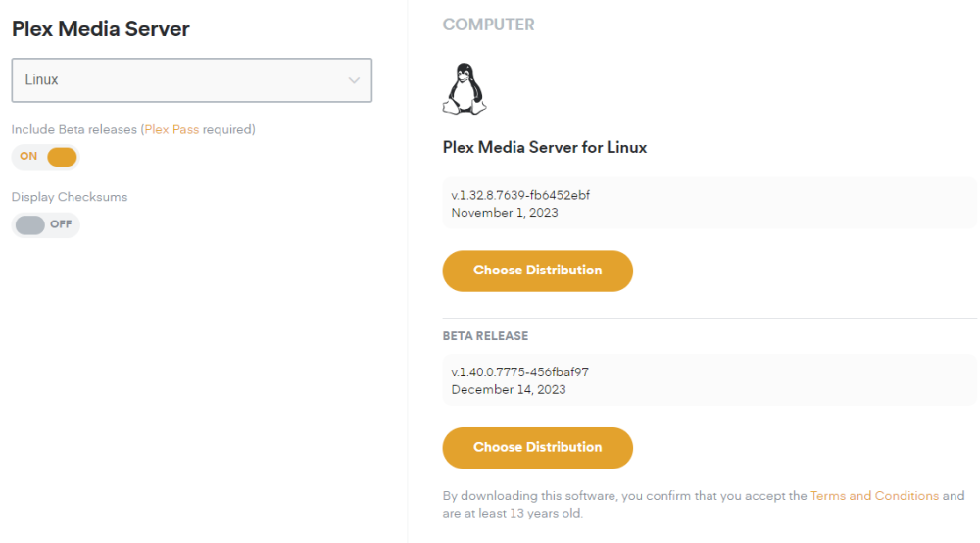The image size is (980, 543).
Task: Click the BETA RELEASE section label
Action: [486, 336]
